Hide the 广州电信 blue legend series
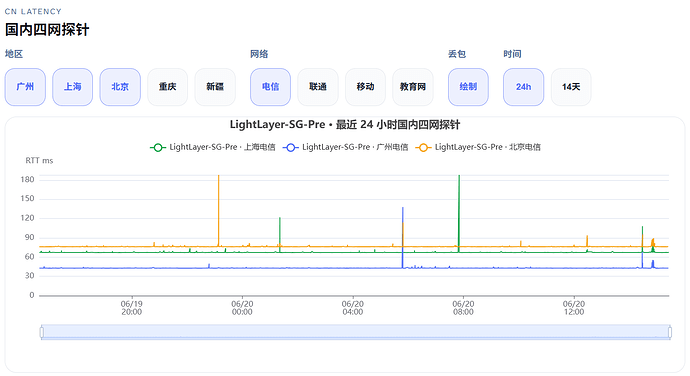 (345, 147)
